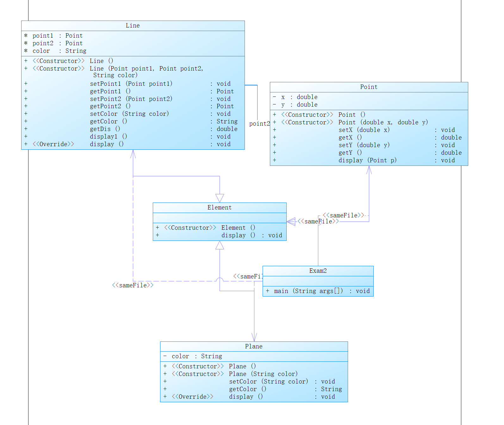Screen dimensions: 504x425
Task: Click getColor () in the Plane class
Action: [x=248, y=389]
